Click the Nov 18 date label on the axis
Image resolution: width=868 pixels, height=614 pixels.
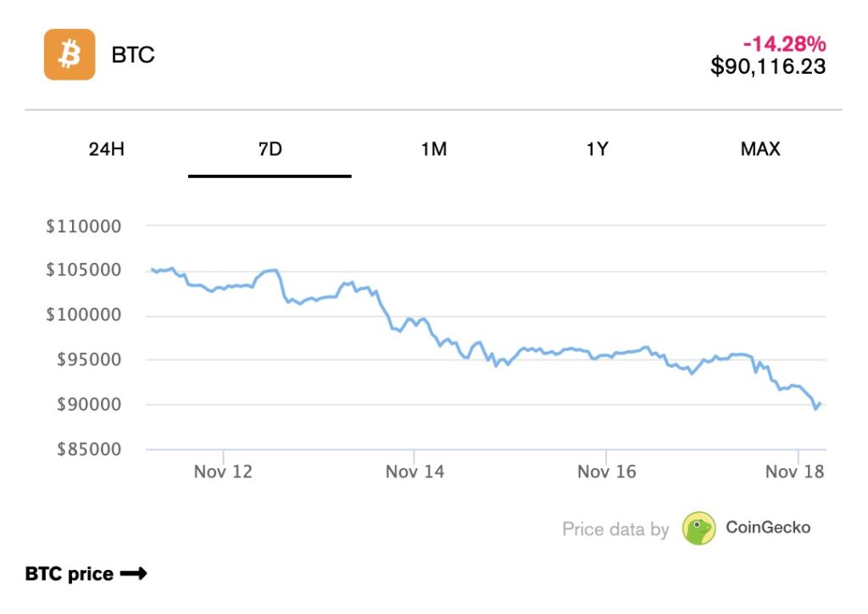(x=793, y=472)
